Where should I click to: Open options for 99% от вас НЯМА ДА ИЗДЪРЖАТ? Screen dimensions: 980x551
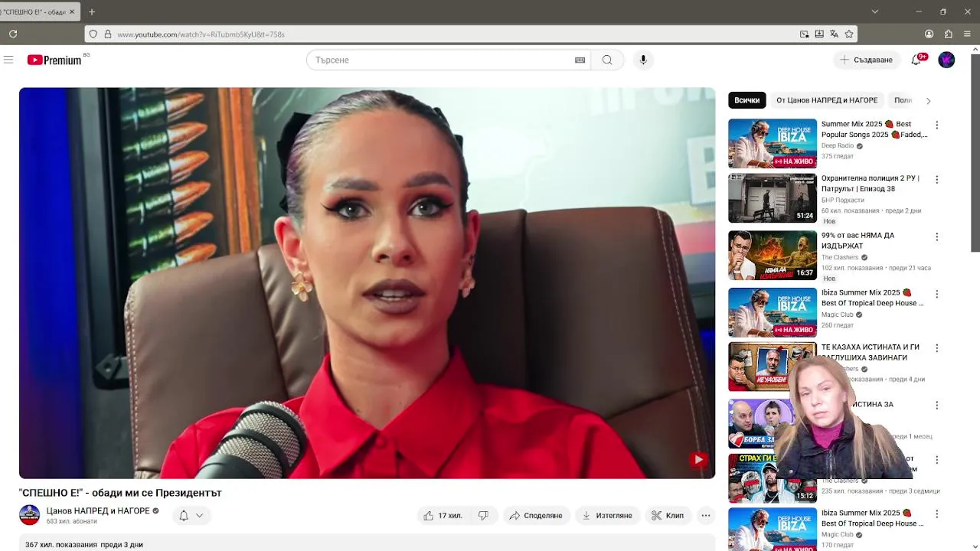[936, 236]
